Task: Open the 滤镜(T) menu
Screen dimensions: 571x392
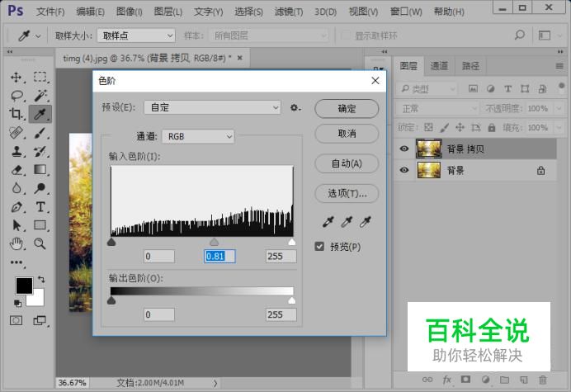Action: point(289,12)
